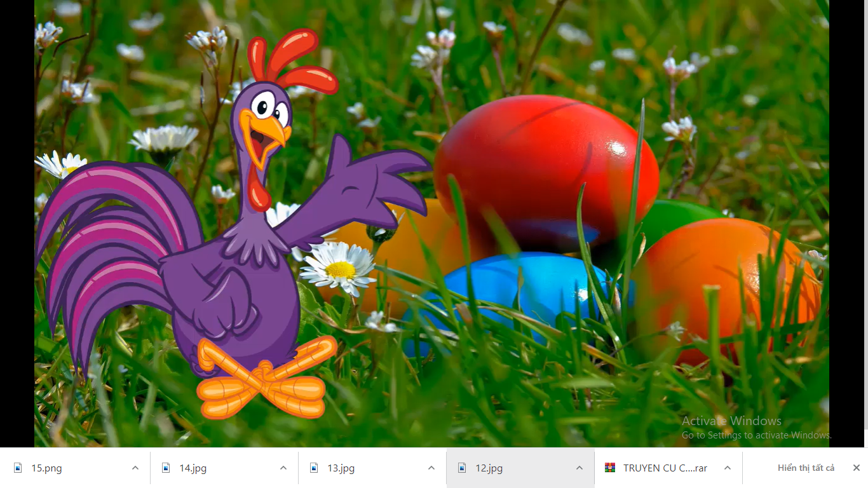The image size is (868, 488).
Task: Open the downloaded 13.jpg file name
Action: (341, 468)
